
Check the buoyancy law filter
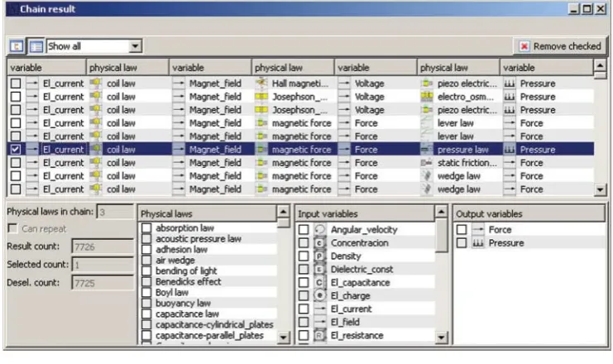click(x=146, y=303)
